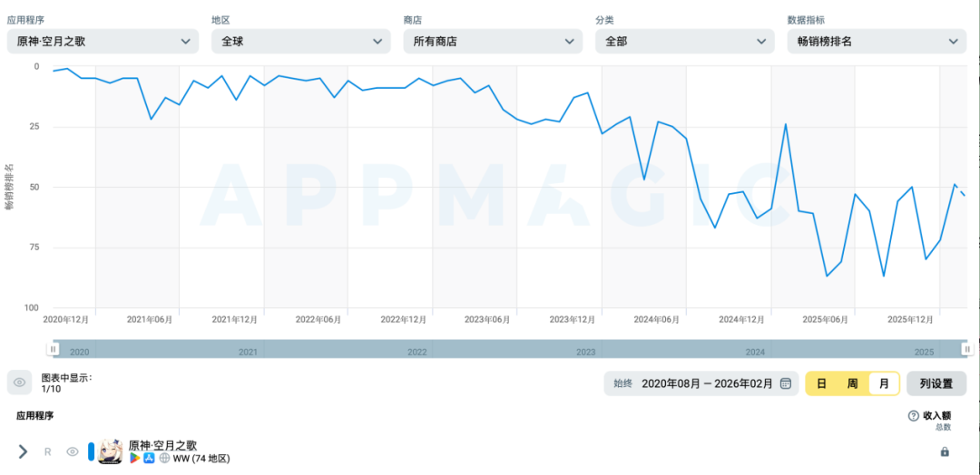Select the 月 granularity tab
The height and width of the screenshot is (475, 980).
[884, 383]
